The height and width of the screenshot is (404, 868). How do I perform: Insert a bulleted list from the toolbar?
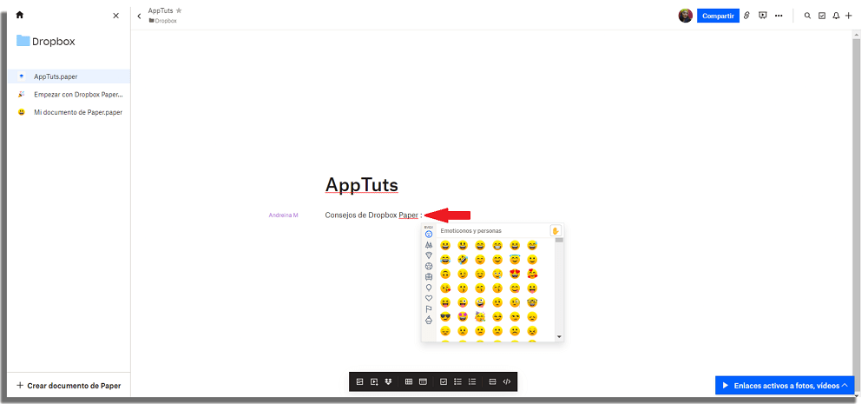click(457, 381)
